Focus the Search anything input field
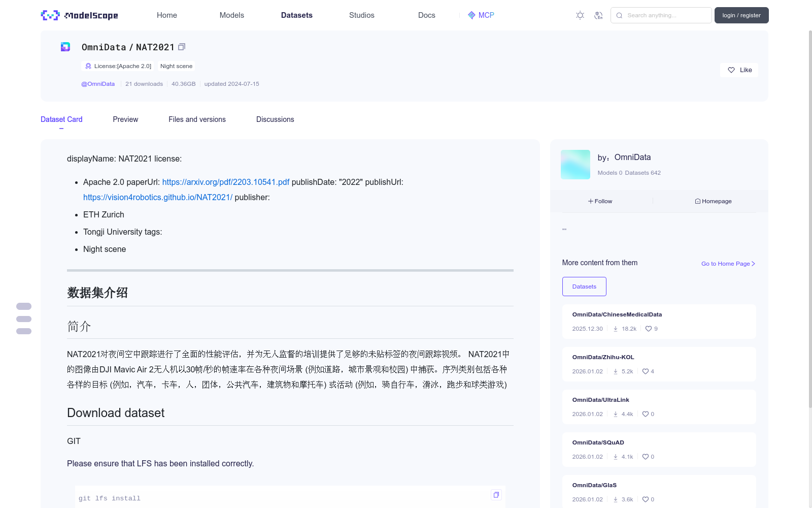This screenshot has height=508, width=812. [661, 15]
